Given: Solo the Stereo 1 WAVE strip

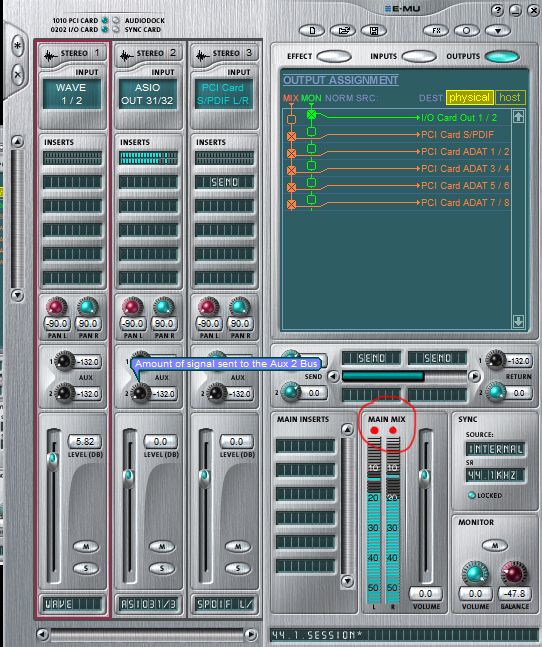Looking at the screenshot, I should (86, 568).
